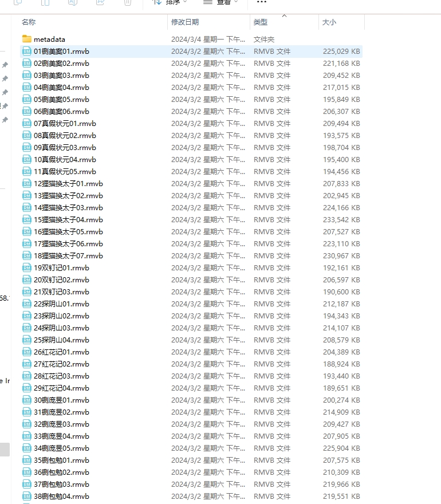441x504 pixels.
Task: Select file 16狸猫换太子05.rmvb
Action: [x=69, y=232]
